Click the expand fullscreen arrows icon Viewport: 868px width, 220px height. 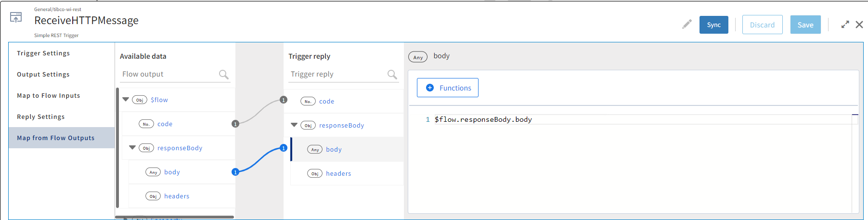pyautogui.click(x=845, y=25)
